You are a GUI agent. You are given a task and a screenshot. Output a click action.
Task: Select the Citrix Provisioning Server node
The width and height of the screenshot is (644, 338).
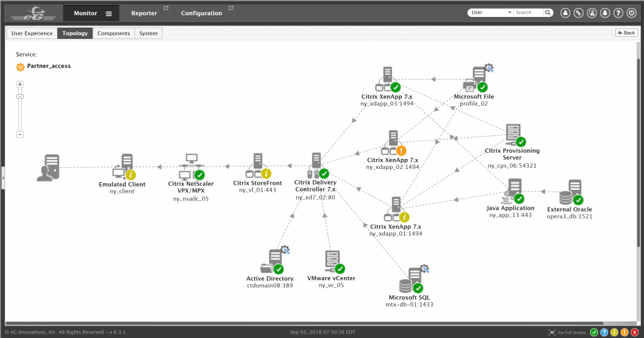point(516,135)
